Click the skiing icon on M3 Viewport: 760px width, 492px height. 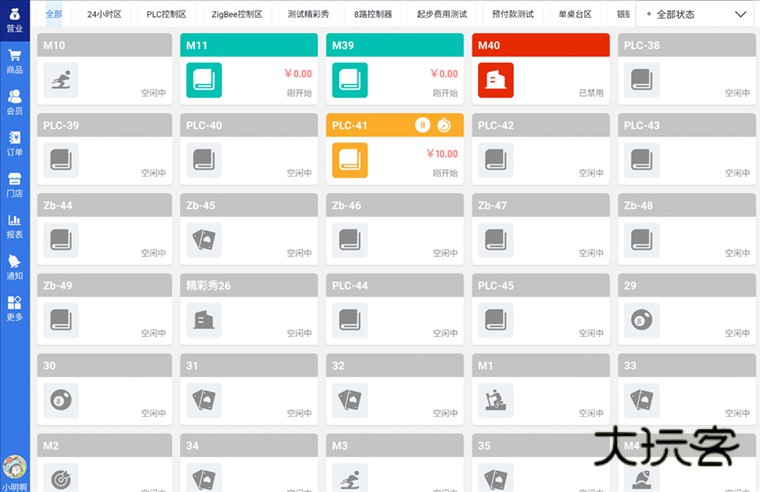tap(350, 477)
